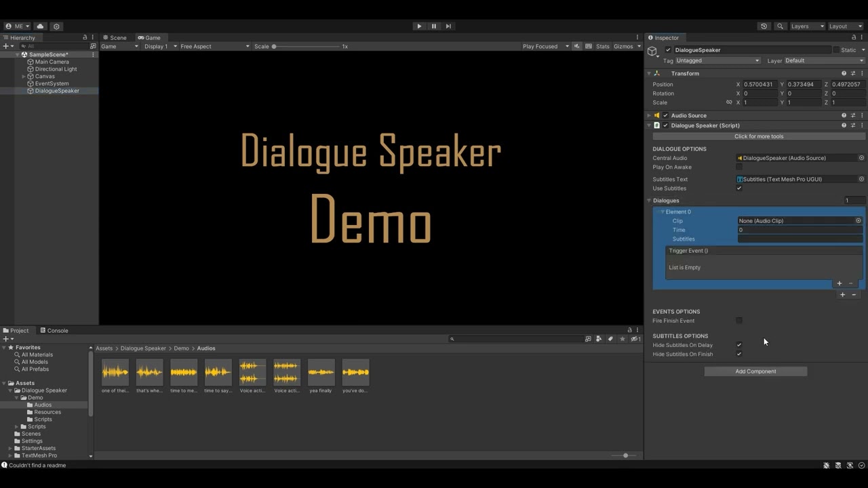Select Main Camera in the Hierarchy

pos(52,62)
